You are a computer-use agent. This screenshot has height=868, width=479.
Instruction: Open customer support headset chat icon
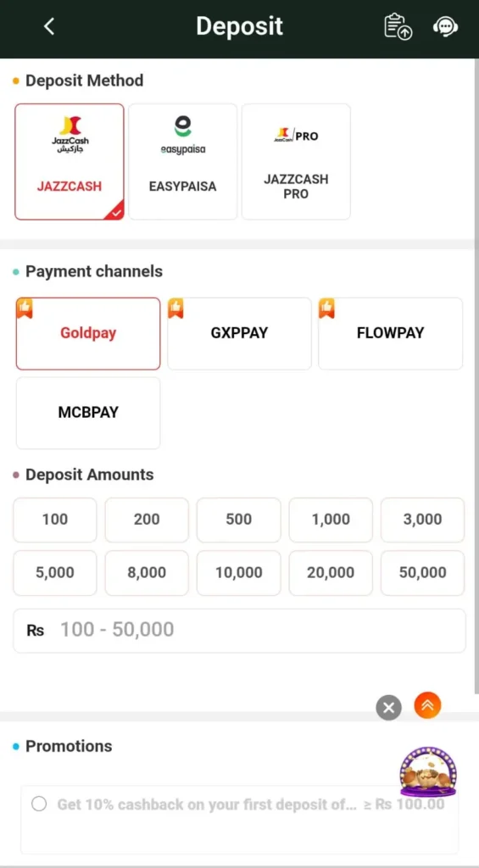click(x=445, y=26)
